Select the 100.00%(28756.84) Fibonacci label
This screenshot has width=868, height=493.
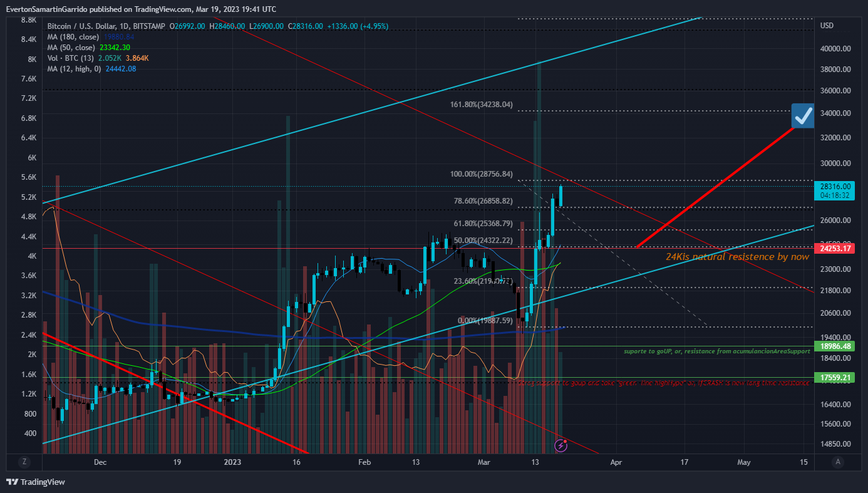[482, 174]
